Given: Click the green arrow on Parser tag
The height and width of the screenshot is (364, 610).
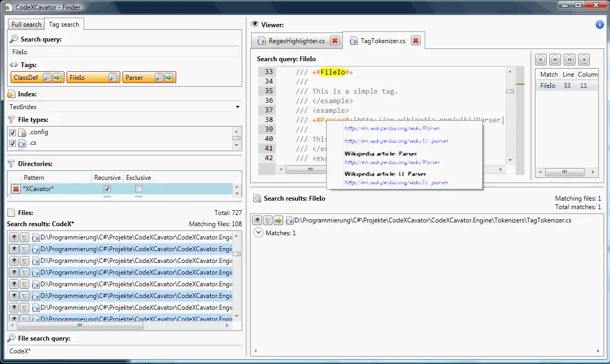Looking at the screenshot, I should [169, 77].
